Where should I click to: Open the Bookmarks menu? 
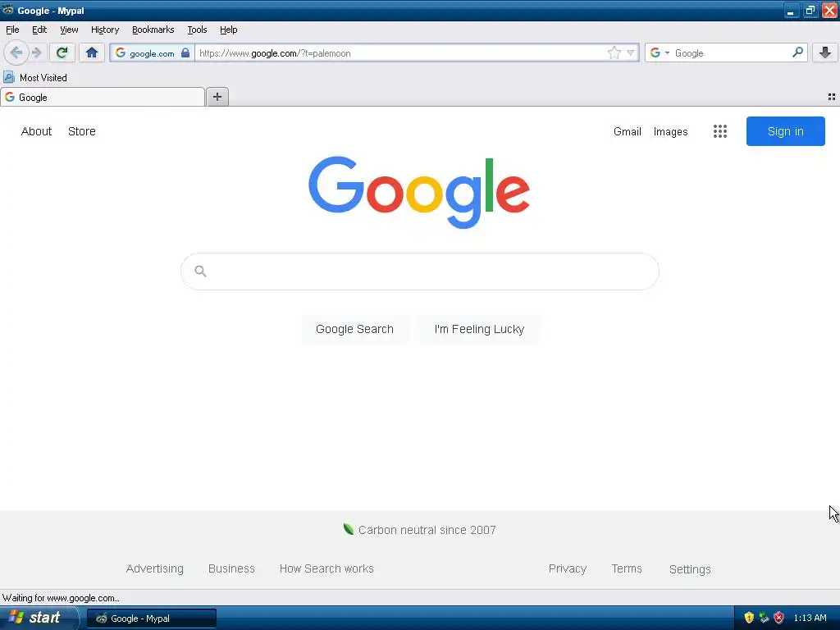(153, 30)
